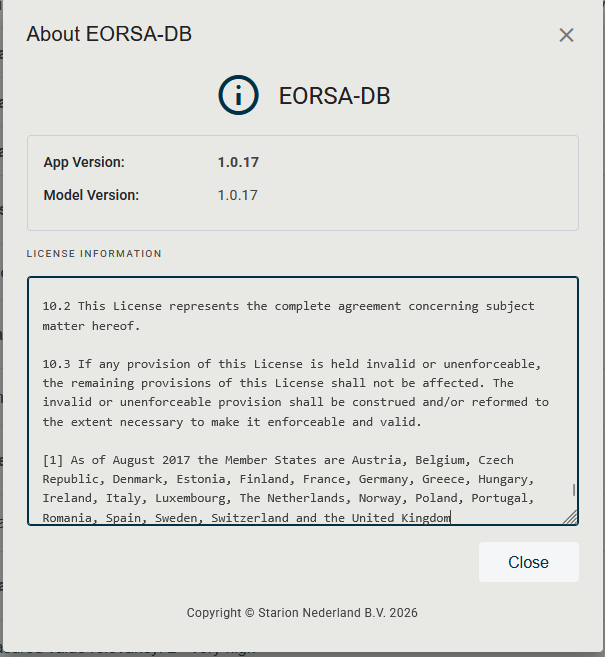Click the line starting 'Romania, Spain, Sweden'

(x=246, y=518)
